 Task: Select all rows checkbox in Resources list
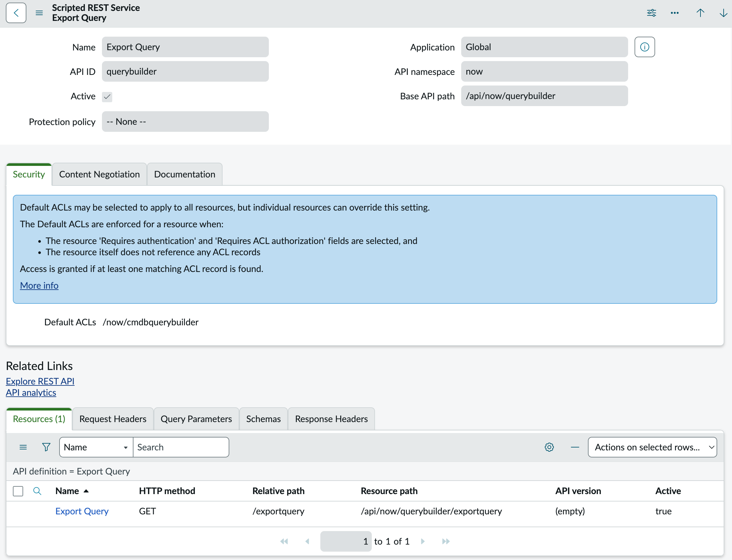[x=18, y=491]
